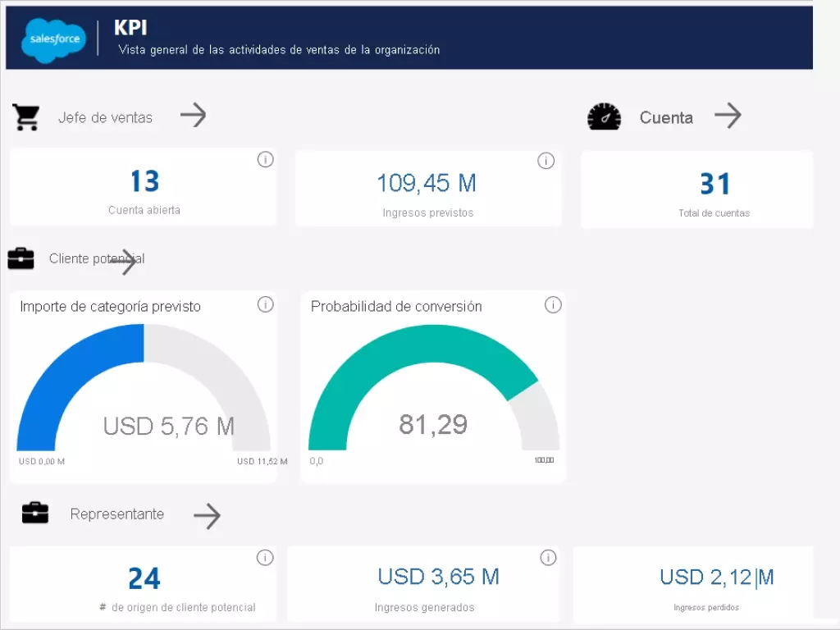Image resolution: width=840 pixels, height=630 pixels.
Task: Click the briefcase icon beside Representante
Action: (x=34, y=514)
